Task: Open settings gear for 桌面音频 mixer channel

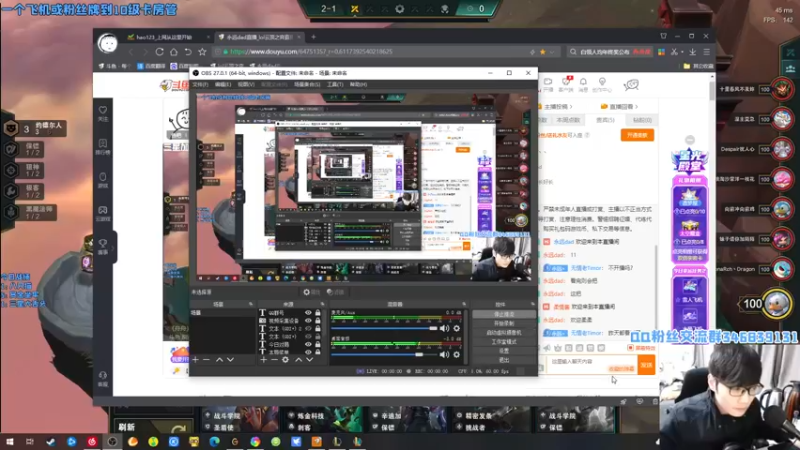Action: click(457, 354)
